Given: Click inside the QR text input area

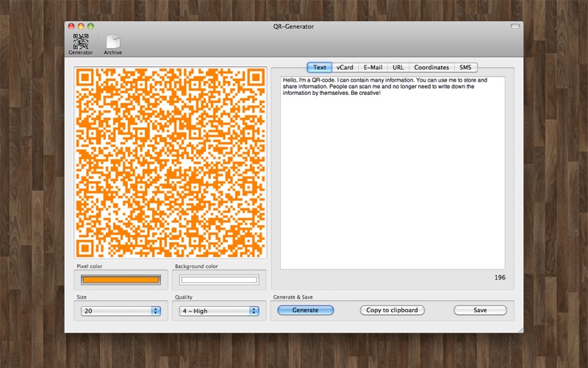Looking at the screenshot, I should point(392,173).
